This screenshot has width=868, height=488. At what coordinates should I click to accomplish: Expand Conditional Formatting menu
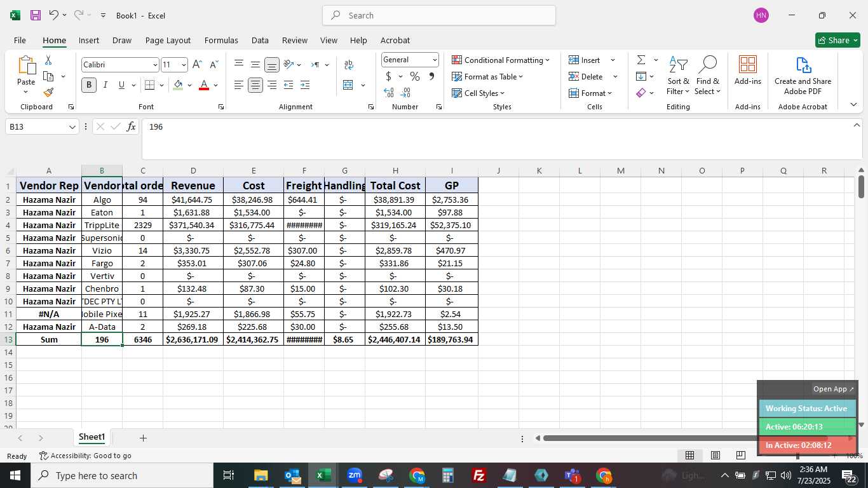pyautogui.click(x=501, y=60)
